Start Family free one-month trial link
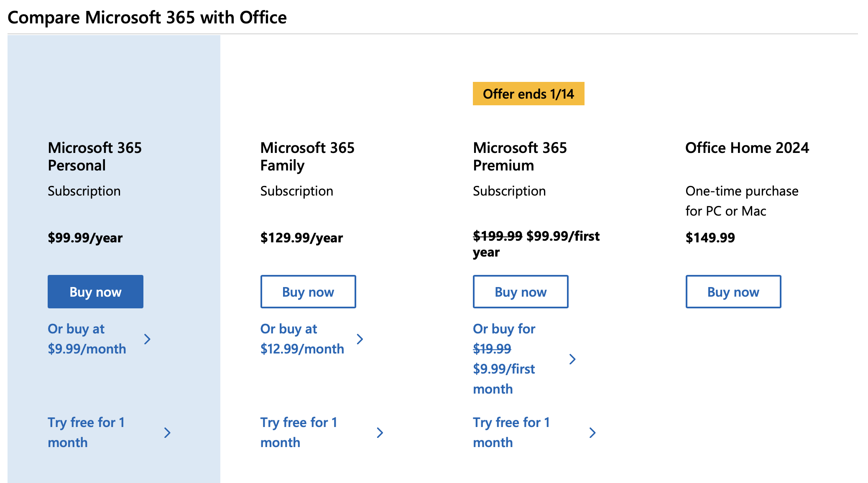This screenshot has width=868, height=483. tap(299, 432)
